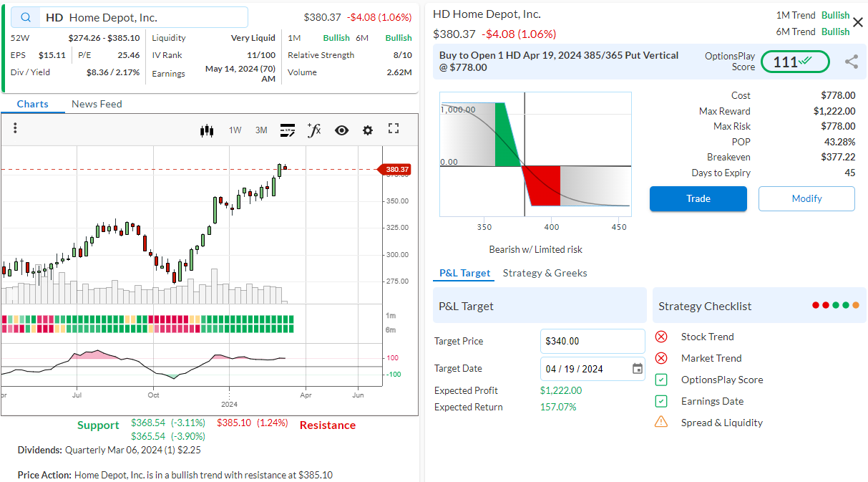The height and width of the screenshot is (482, 868).
Task: Click the support level $368.54 (-3.11%)
Action: [x=168, y=423]
